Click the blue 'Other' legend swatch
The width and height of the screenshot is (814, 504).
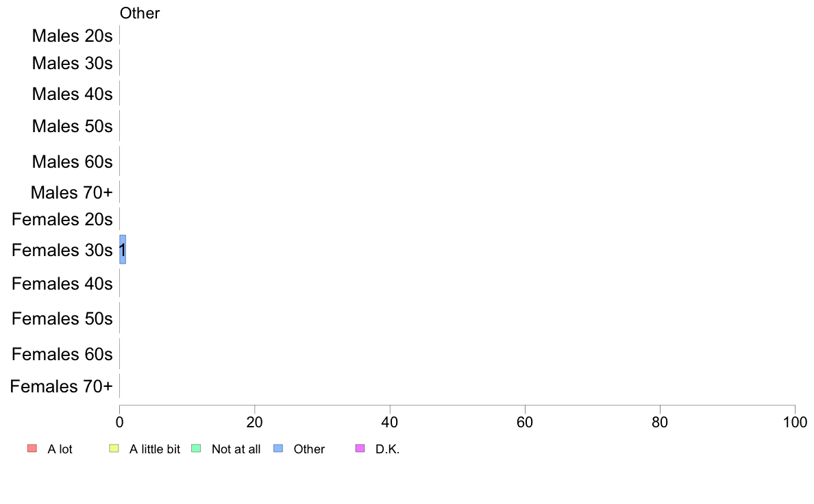[x=278, y=449]
